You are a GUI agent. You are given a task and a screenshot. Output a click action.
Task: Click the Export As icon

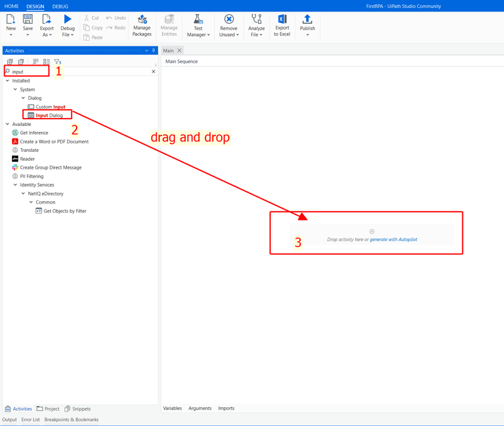(46, 19)
